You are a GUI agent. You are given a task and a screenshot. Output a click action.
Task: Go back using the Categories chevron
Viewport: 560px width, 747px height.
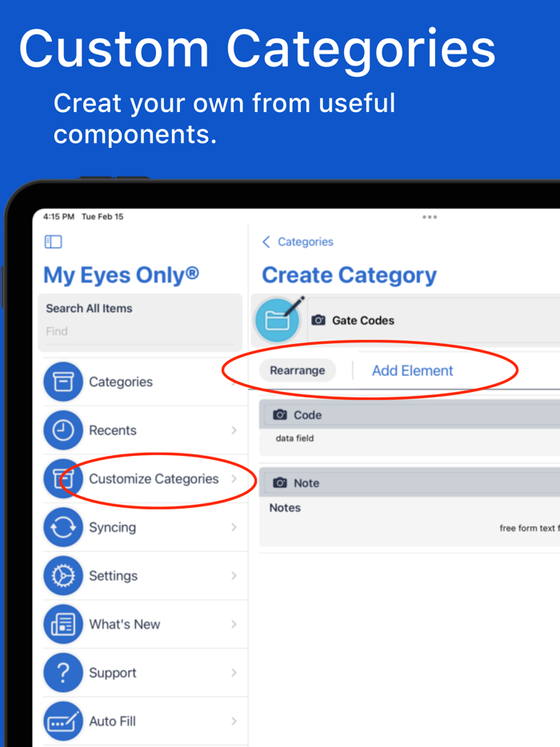click(266, 242)
